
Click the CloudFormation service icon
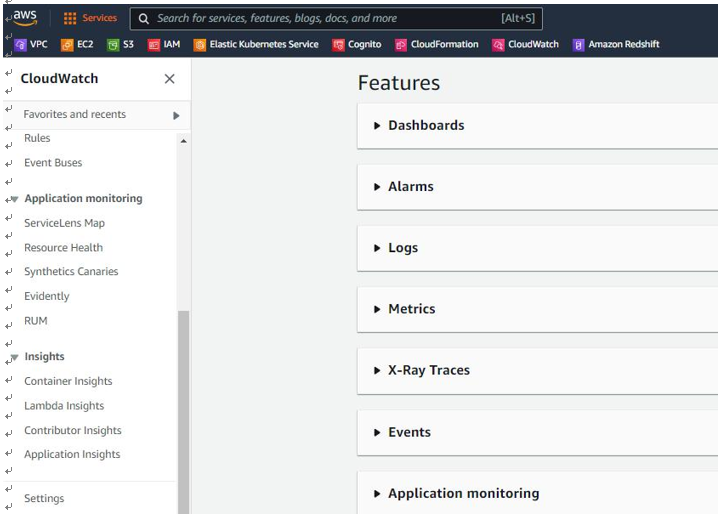tap(401, 45)
